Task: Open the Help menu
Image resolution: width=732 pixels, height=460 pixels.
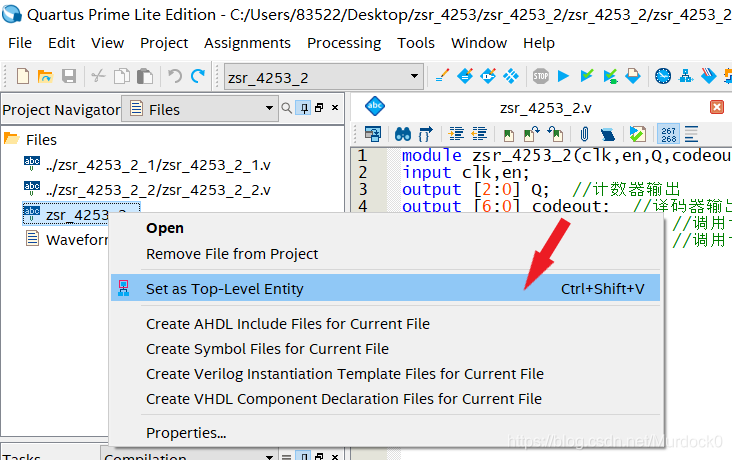Action: (539, 43)
